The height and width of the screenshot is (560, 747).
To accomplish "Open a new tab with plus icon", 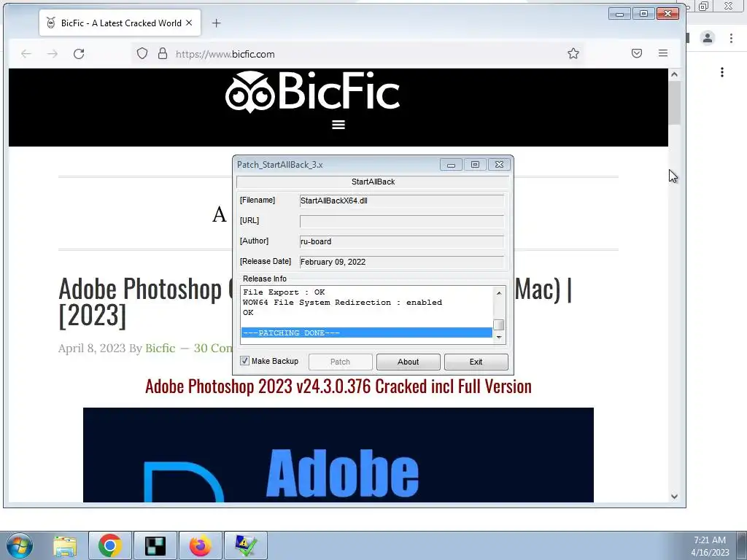I will click(x=216, y=23).
